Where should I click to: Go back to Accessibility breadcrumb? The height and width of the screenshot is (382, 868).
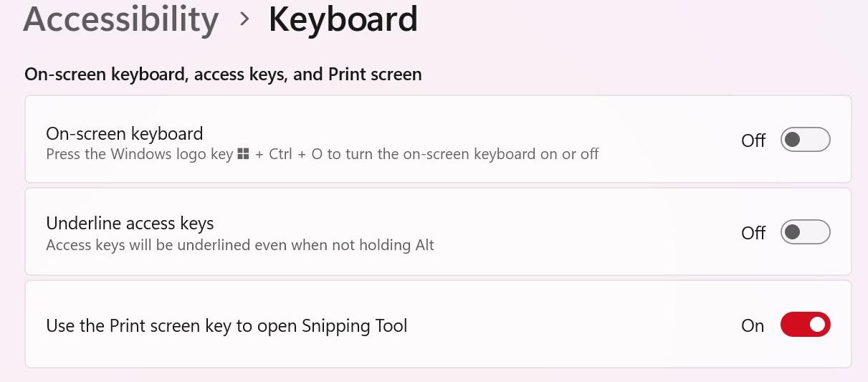(121, 19)
